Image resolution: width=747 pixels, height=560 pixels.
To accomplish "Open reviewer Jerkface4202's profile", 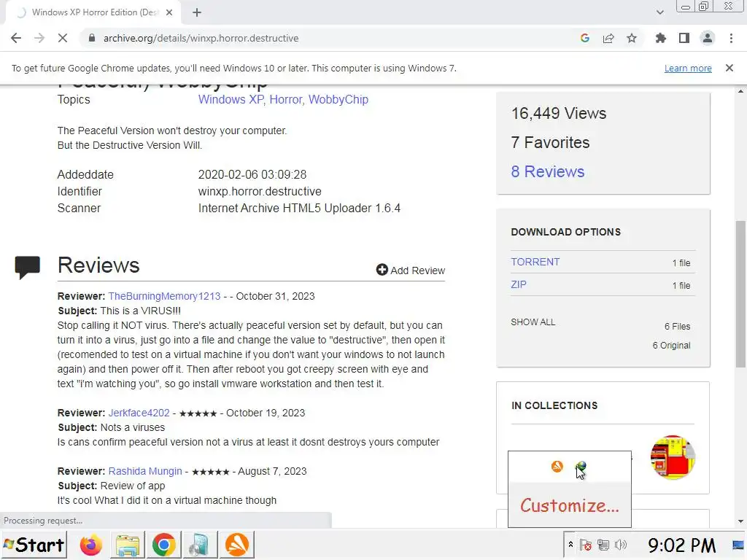I will pyautogui.click(x=139, y=413).
